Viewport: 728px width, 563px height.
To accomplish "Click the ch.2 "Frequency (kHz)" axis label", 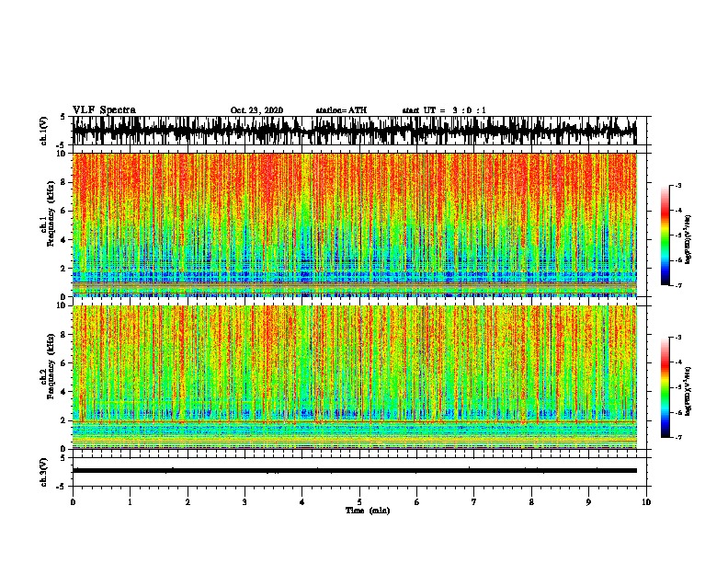I will click(51, 366).
